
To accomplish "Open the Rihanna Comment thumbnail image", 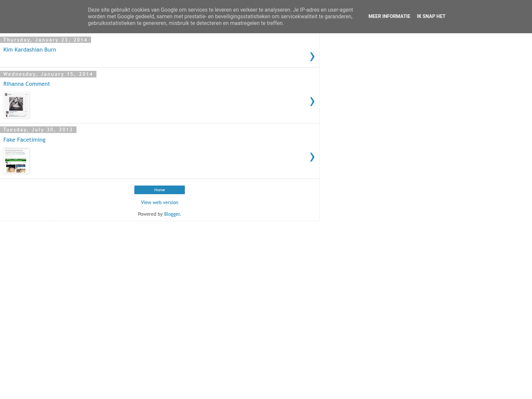I will (16, 105).
